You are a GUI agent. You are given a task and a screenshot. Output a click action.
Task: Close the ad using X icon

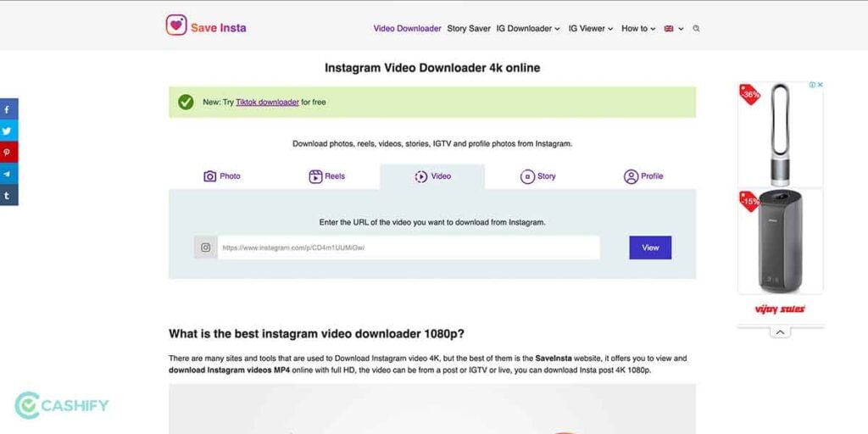point(821,85)
